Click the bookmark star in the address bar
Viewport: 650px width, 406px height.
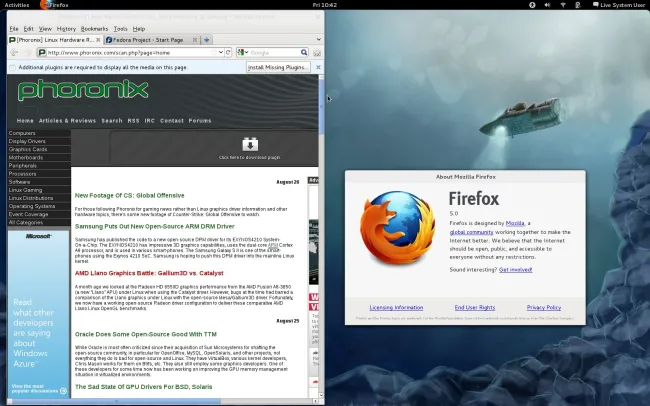pyautogui.click(x=214, y=53)
